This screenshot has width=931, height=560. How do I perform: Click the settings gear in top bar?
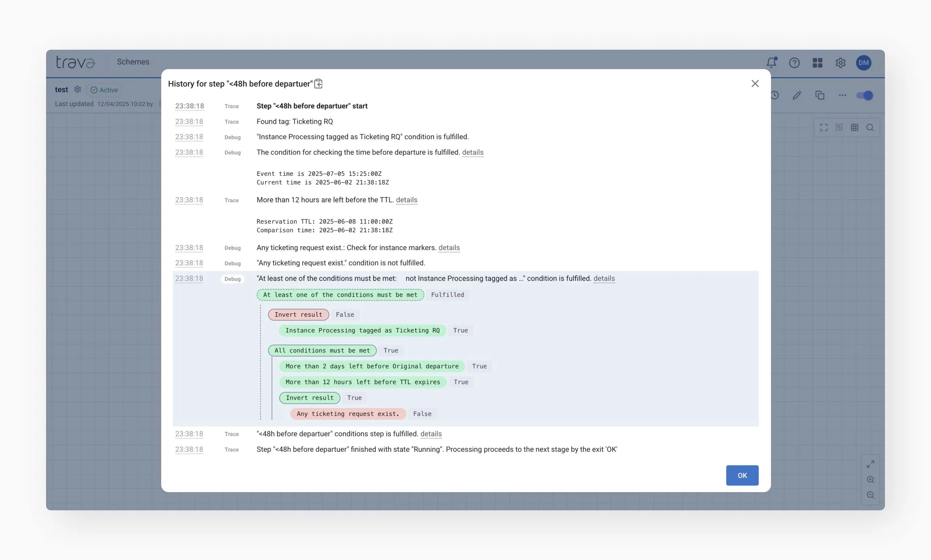840,63
